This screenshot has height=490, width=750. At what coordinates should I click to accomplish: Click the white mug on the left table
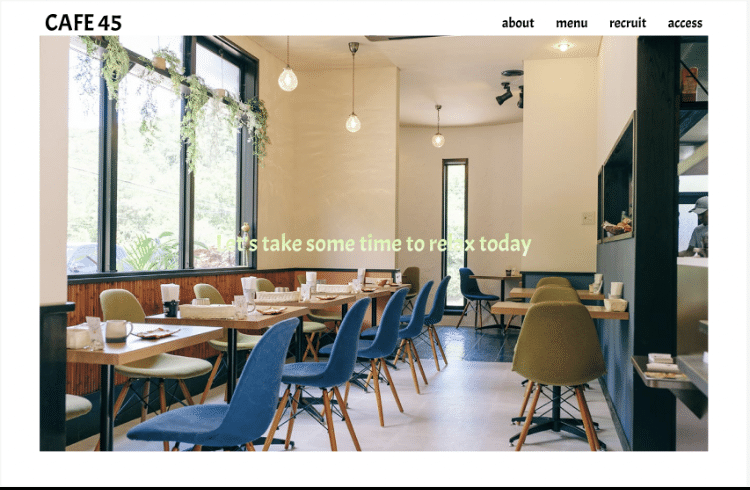pos(118,331)
